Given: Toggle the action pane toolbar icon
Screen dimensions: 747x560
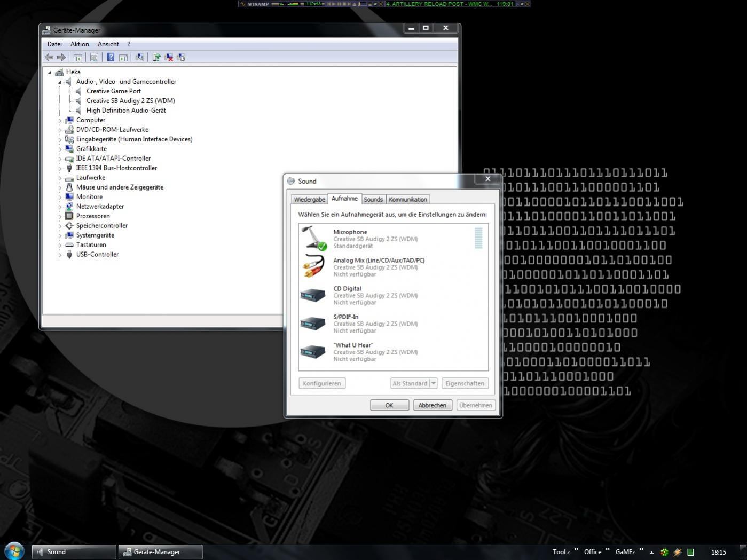Looking at the screenshot, I should pos(123,57).
